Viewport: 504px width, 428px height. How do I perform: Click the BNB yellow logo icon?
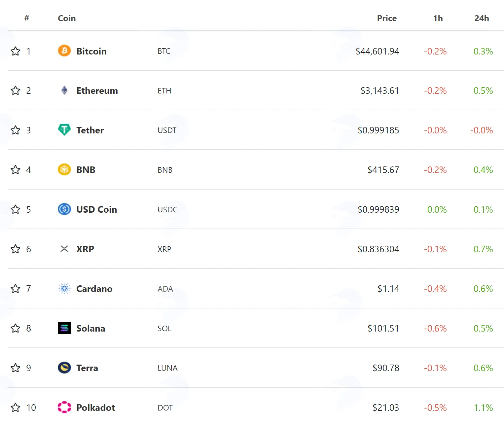tap(64, 169)
